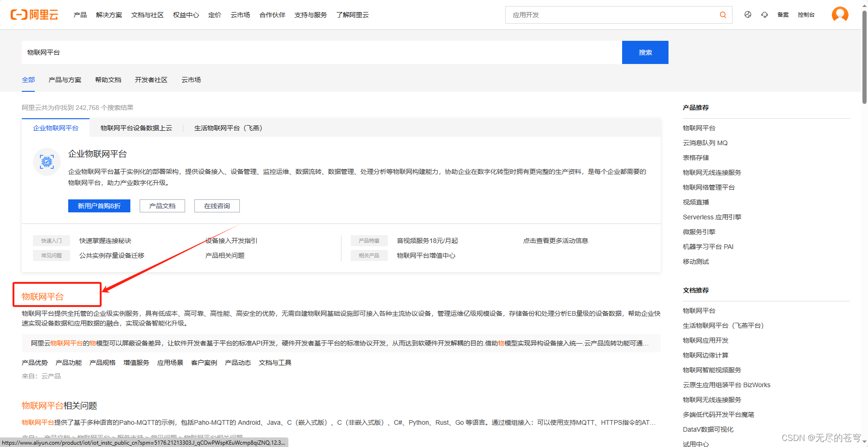Click the orange search magnifier icon
This screenshot has width=868, height=447.
pos(723,15)
